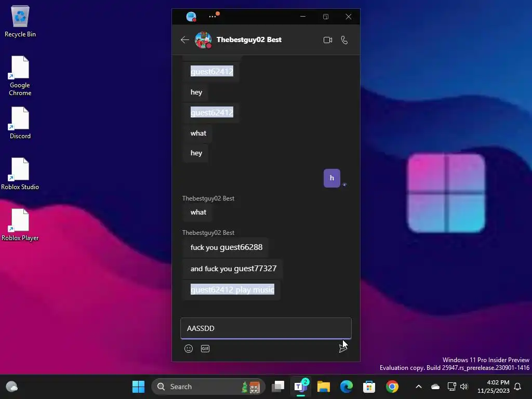Launch Google Chrome from the taskbar

392,387
